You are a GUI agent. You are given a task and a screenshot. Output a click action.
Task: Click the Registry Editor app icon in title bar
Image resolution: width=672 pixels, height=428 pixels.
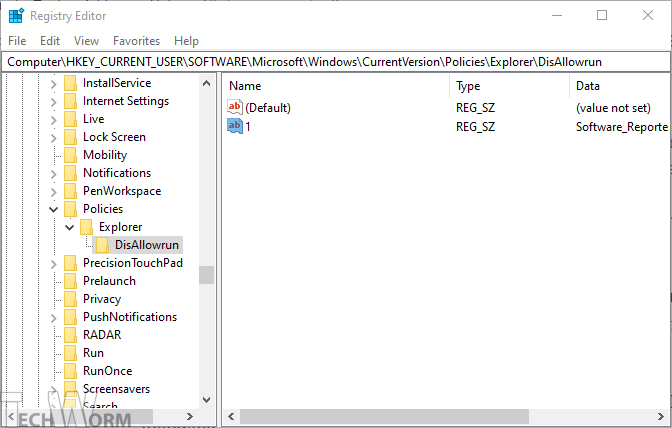click(x=16, y=15)
